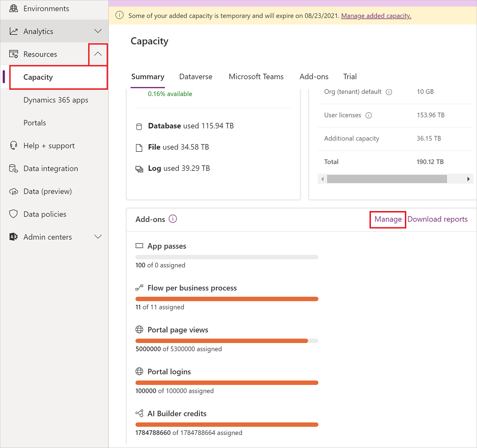Click the Help + support headset icon
Screen dimensions: 477x448
click(13, 145)
